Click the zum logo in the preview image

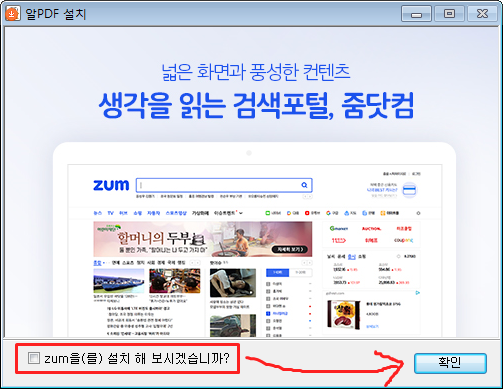coord(111,185)
